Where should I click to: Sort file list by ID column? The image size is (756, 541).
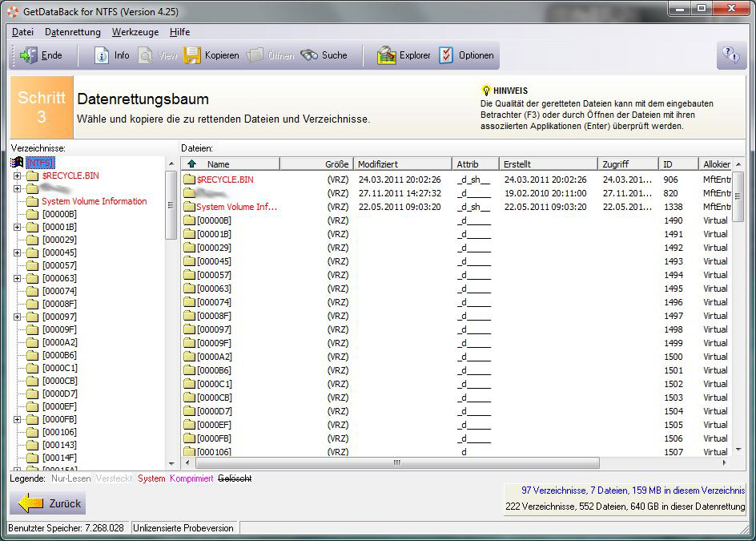678,164
